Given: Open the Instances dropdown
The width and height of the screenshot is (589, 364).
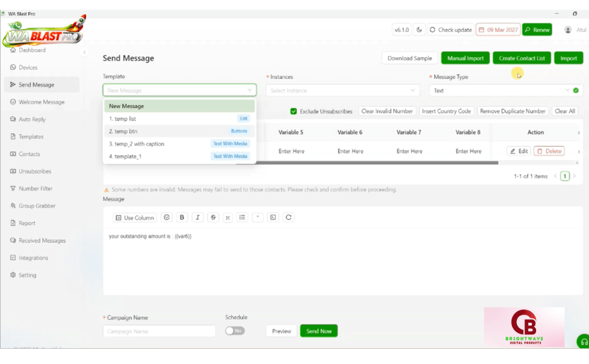Looking at the screenshot, I should [x=342, y=90].
